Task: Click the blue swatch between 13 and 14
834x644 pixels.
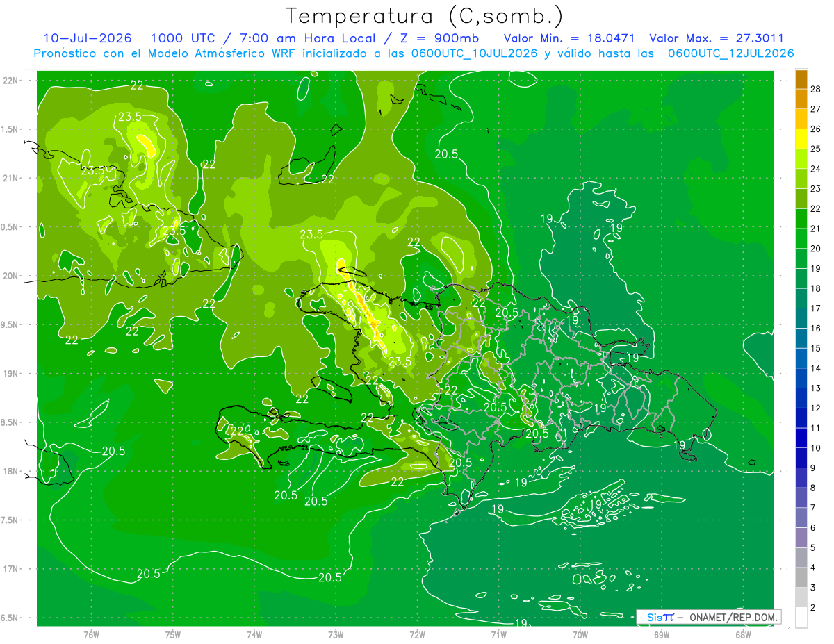Action: pyautogui.click(x=801, y=378)
